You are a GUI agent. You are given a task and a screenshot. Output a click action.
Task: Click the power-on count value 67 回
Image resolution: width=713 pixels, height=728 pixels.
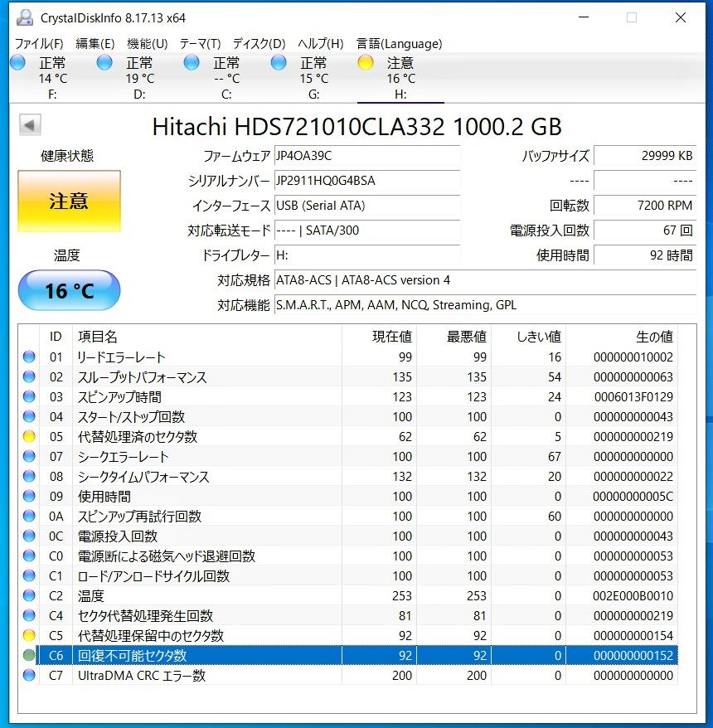click(x=645, y=231)
